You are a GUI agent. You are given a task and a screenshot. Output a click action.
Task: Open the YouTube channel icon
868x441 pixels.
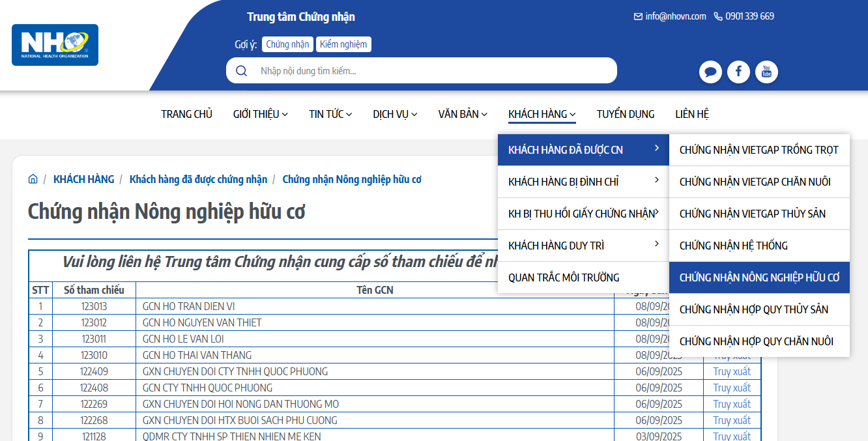pos(766,72)
